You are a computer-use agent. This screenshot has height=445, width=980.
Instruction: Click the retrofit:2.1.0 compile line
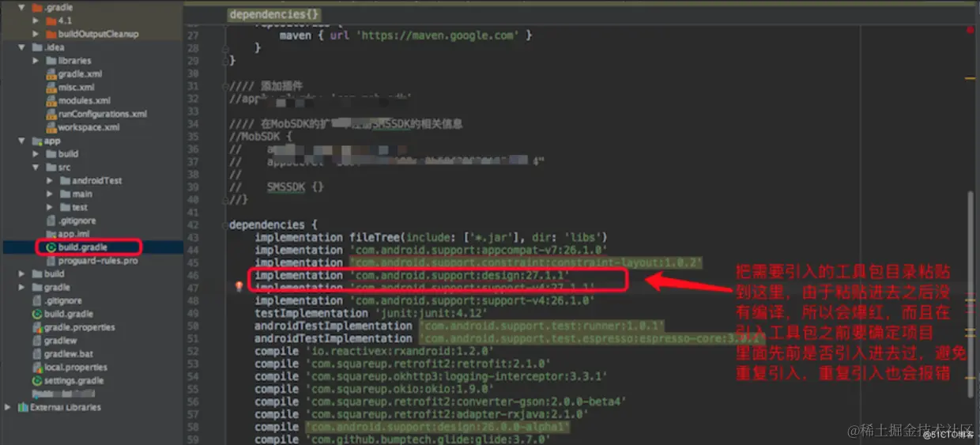tap(402, 364)
